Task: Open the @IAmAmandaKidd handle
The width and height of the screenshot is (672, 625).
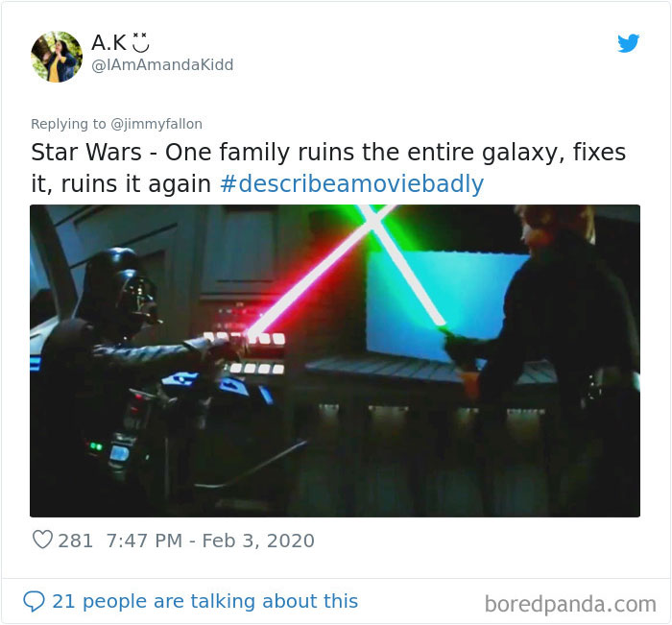Action: click(162, 65)
